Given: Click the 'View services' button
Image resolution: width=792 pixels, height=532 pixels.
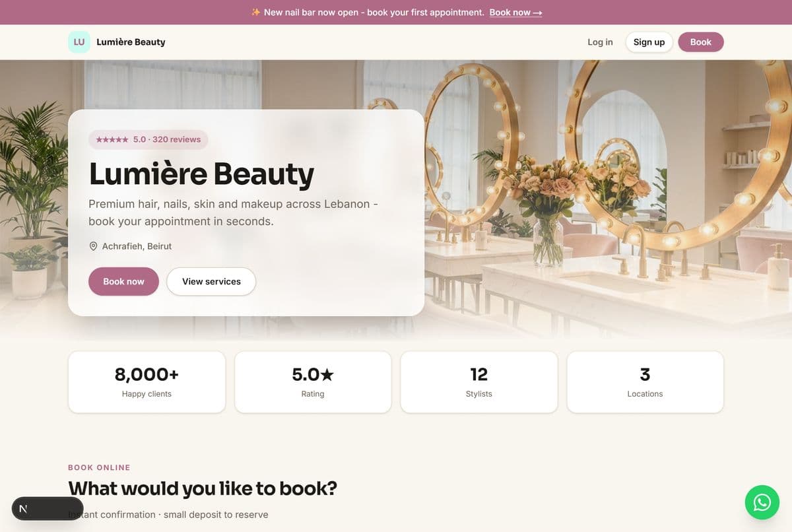Looking at the screenshot, I should point(211,281).
